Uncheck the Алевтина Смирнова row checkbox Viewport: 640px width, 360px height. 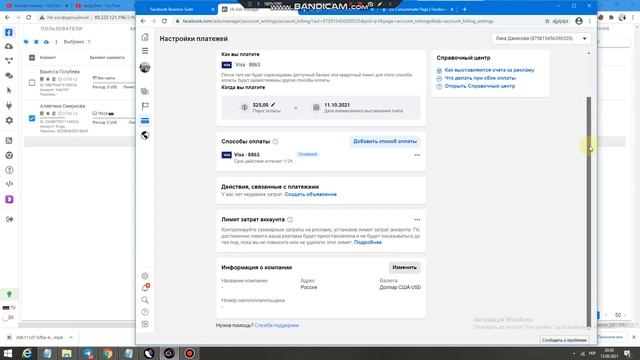[x=32, y=118]
